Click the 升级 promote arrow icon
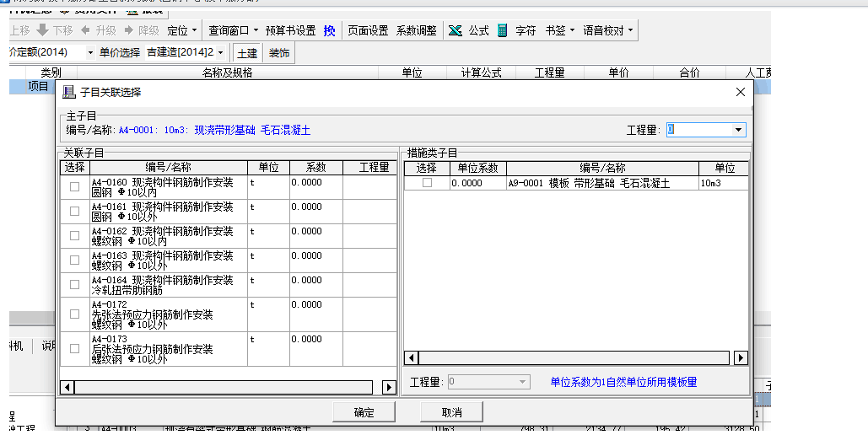The width and height of the screenshot is (868, 435). [x=85, y=30]
